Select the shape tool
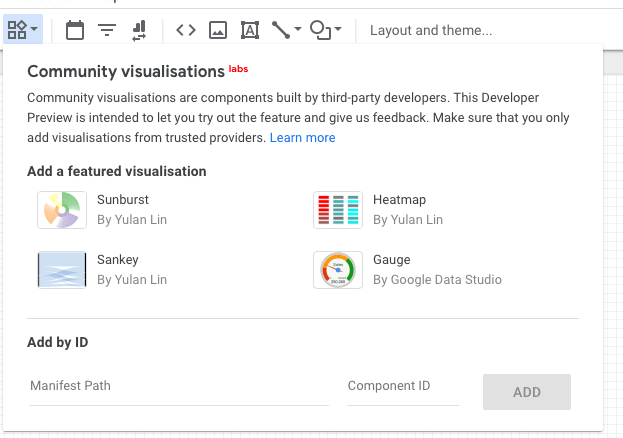Screen dimensions: 623x438 pos(320,30)
